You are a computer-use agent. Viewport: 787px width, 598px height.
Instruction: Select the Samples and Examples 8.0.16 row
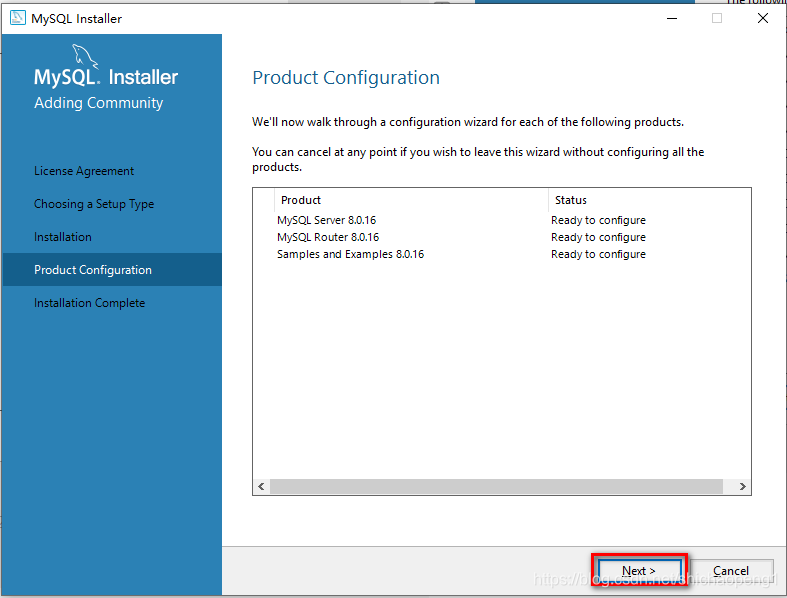coord(502,254)
